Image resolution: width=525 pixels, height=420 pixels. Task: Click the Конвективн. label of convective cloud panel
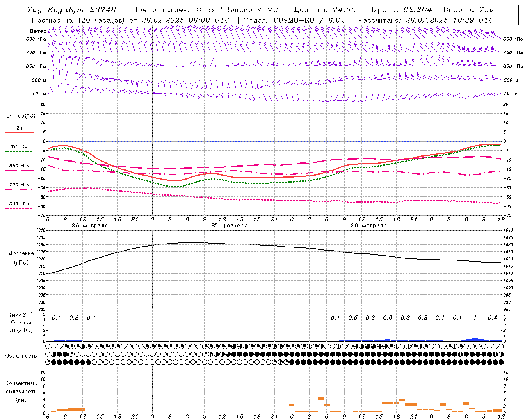21,383
